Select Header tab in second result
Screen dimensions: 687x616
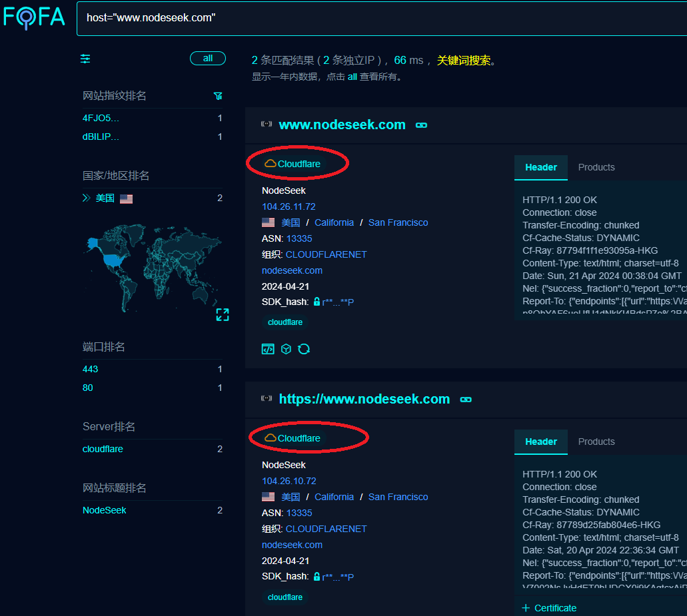[540, 442]
